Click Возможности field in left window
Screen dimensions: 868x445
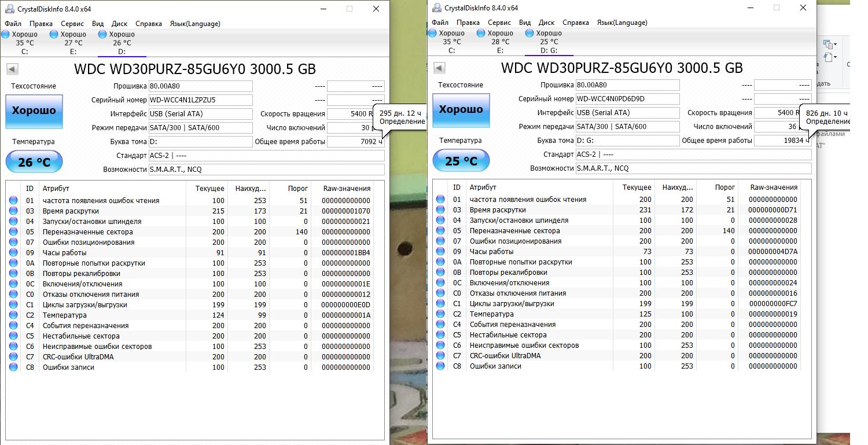tap(267, 170)
